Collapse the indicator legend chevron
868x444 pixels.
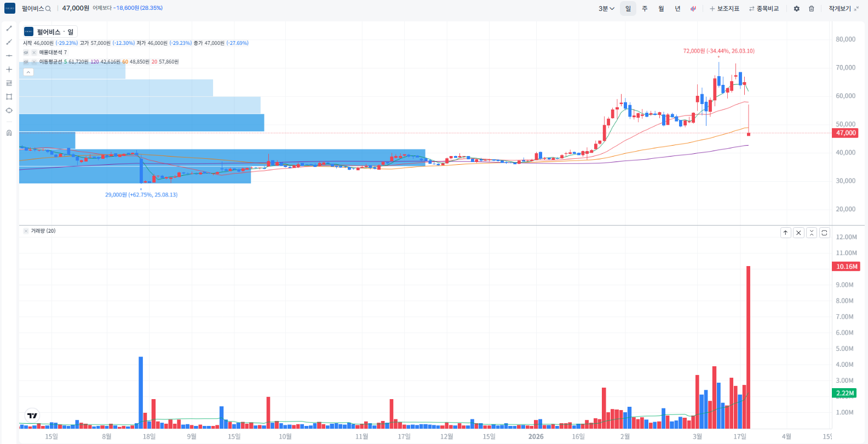coord(28,72)
